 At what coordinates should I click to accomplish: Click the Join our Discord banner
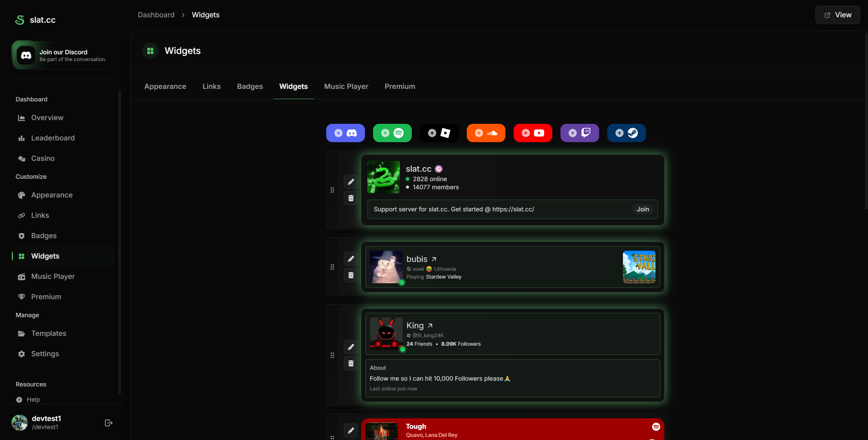click(x=63, y=55)
